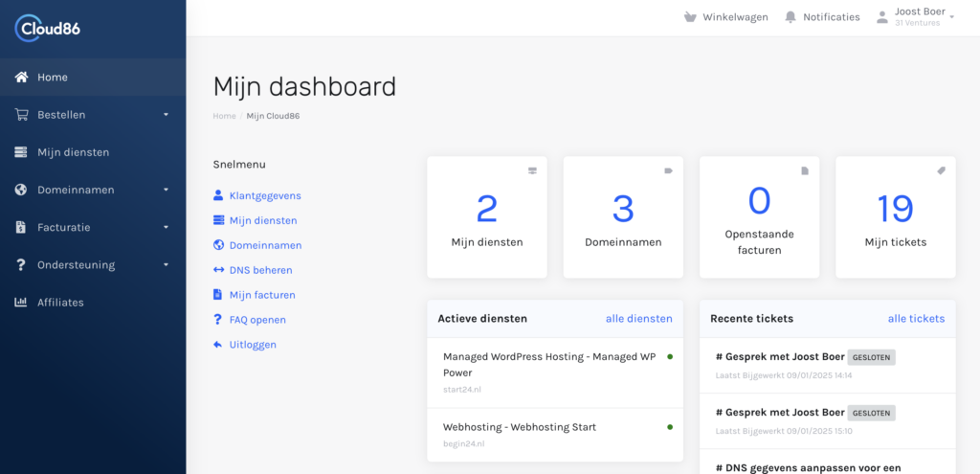Open the alle tickets link

coord(916,319)
